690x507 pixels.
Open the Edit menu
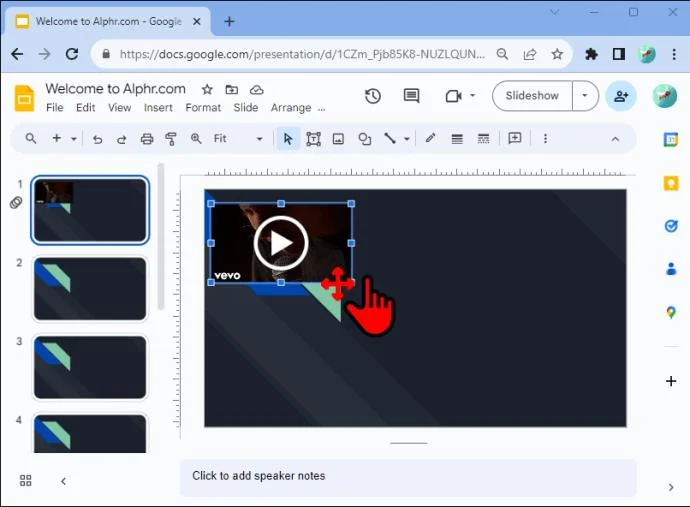[x=85, y=108]
